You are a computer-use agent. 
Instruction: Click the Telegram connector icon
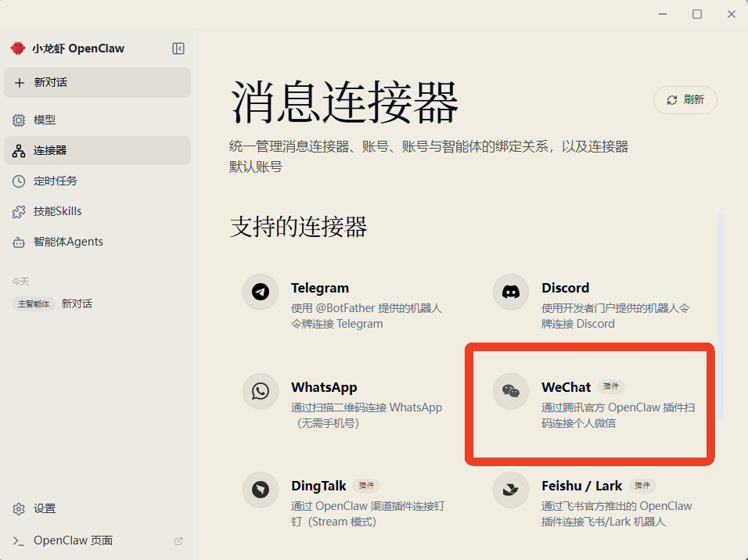tap(261, 292)
